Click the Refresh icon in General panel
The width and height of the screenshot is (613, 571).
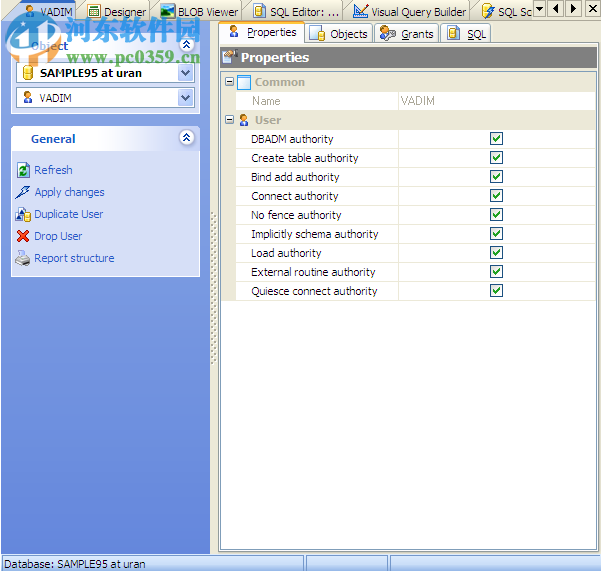tap(24, 170)
